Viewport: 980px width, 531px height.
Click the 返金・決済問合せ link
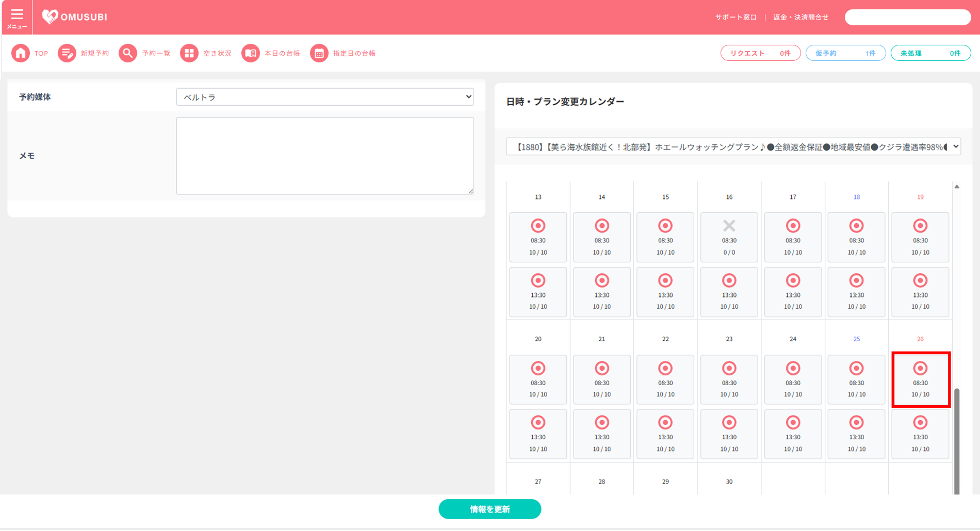[801, 17]
